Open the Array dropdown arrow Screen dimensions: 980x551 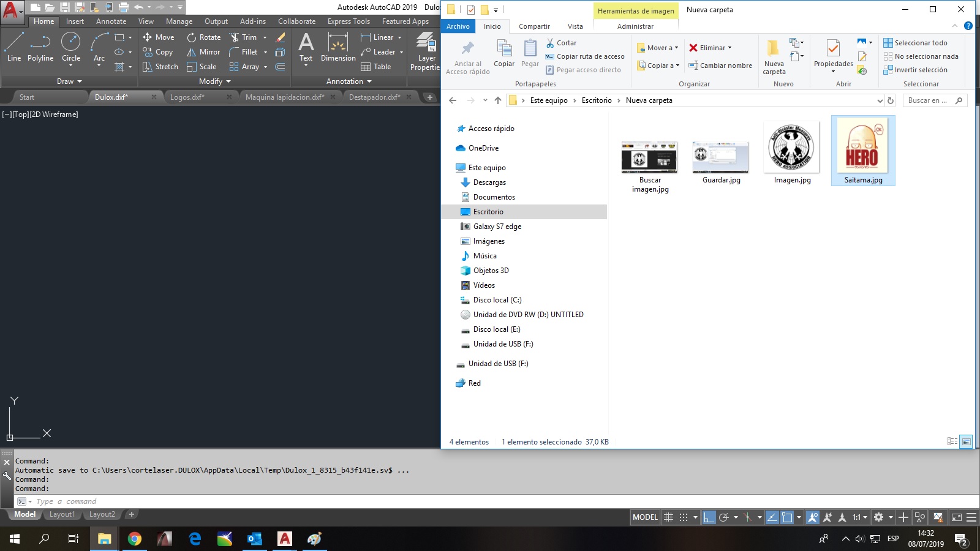point(265,67)
